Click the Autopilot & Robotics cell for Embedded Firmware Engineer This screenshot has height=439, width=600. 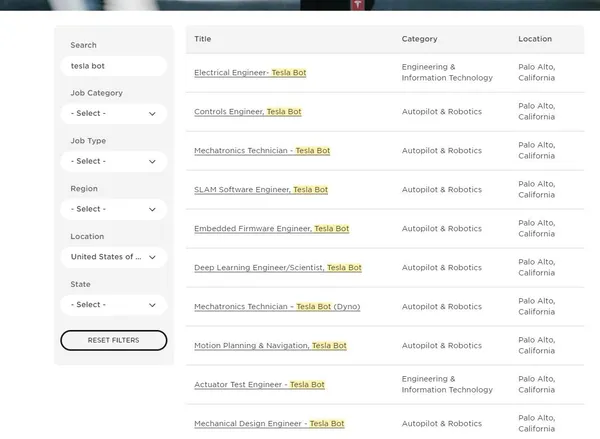click(442, 229)
